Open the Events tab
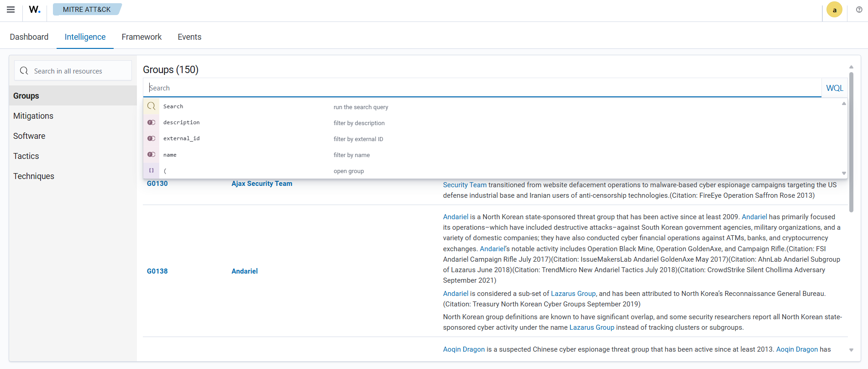868x369 pixels. click(x=189, y=37)
